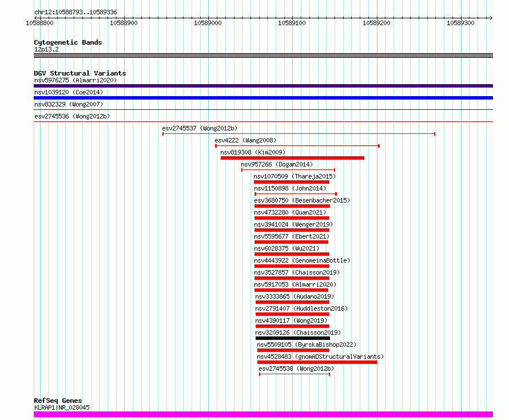The image size is (509, 420).
Task: Click the esv2745537 thin red span line
Action: [x=299, y=134]
